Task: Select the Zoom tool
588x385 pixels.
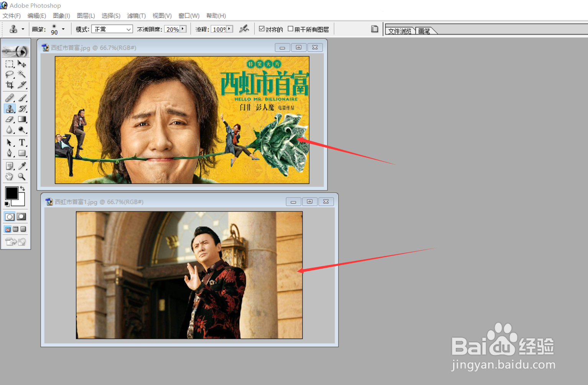Action: pos(22,177)
